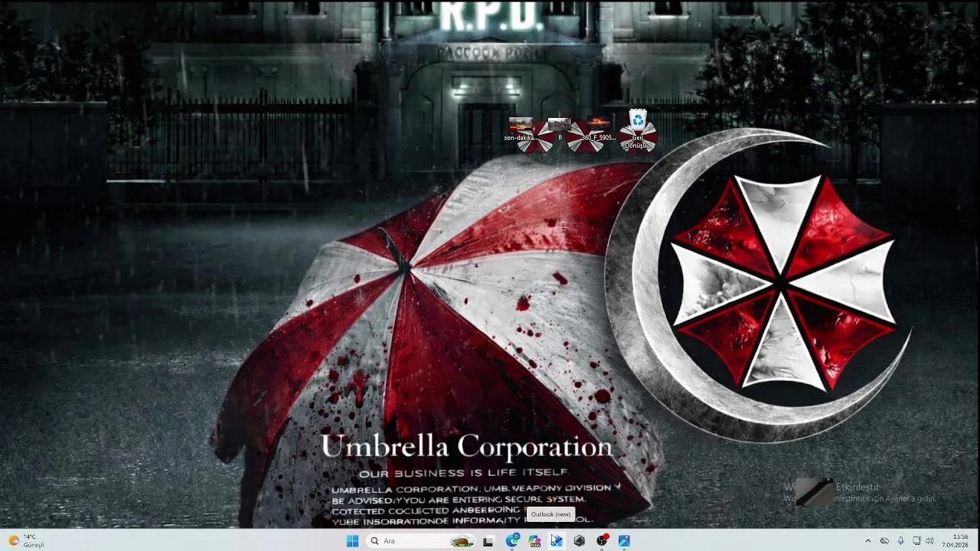This screenshot has width=980, height=551.
Task: Click the microphone icon in system tray
Action: point(900,541)
